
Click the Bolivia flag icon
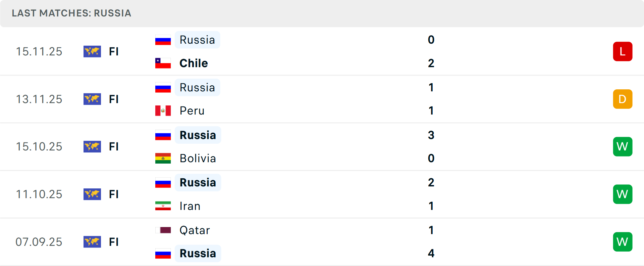[x=163, y=158]
